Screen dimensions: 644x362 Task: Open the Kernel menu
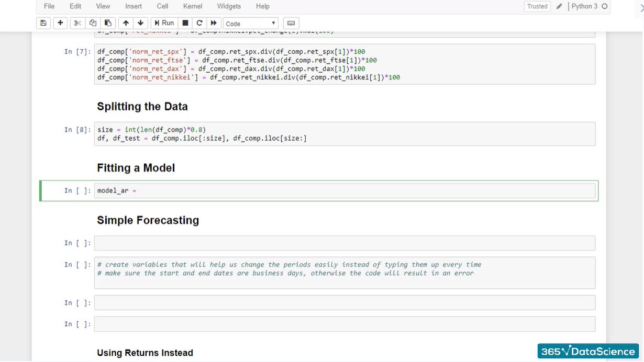click(193, 6)
